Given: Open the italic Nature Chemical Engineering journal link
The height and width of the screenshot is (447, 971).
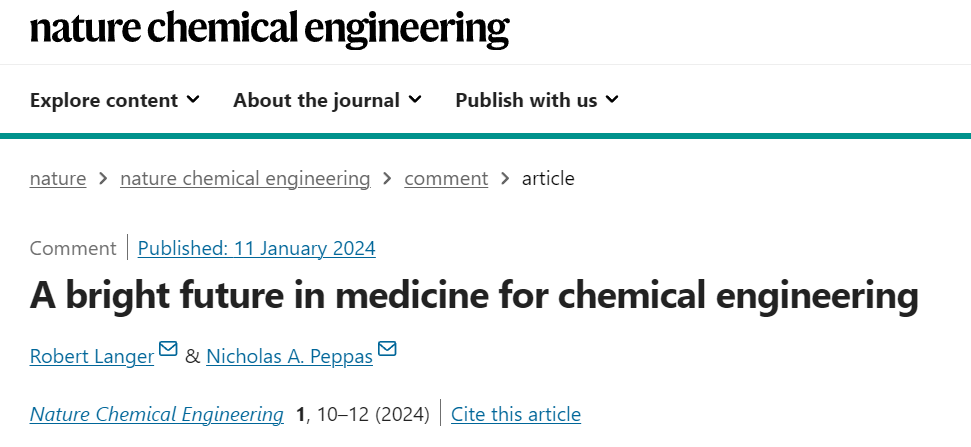Looking at the screenshot, I should coord(157,414).
